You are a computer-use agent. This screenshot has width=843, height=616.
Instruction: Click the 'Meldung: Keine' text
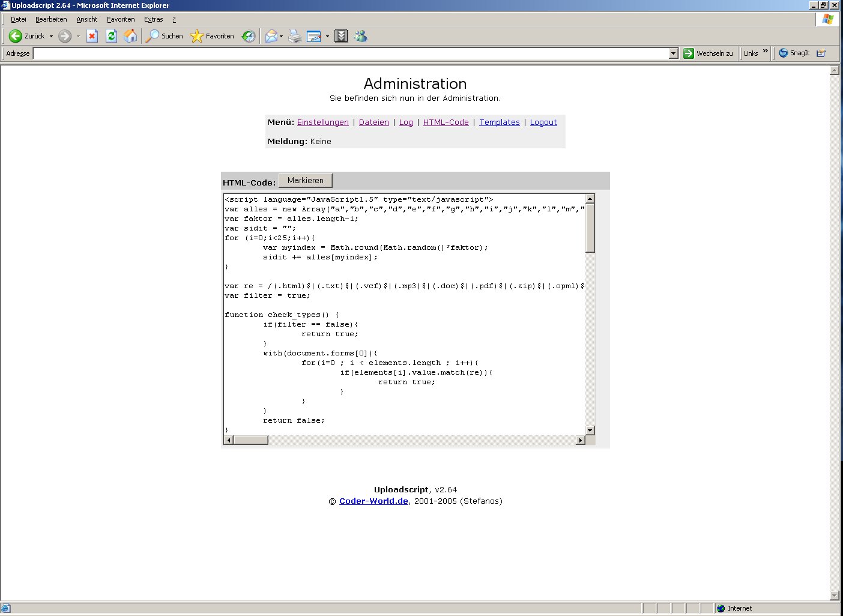pos(299,141)
